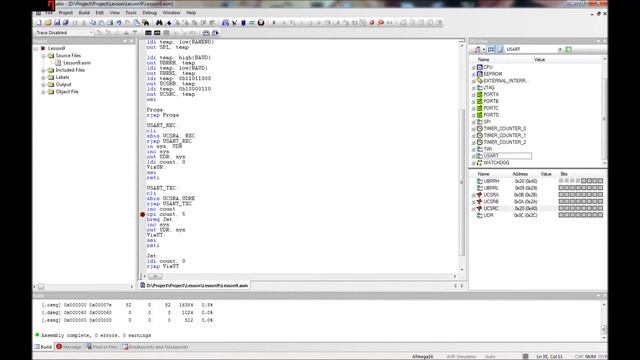Viewport: 640px width, 360px height.
Task: Click the Build and Run icon
Action: coord(234,22)
